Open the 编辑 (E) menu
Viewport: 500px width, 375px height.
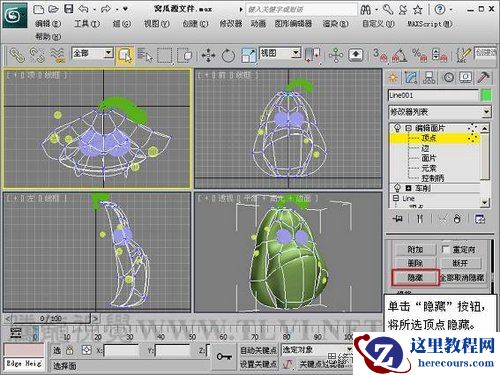click(x=48, y=24)
